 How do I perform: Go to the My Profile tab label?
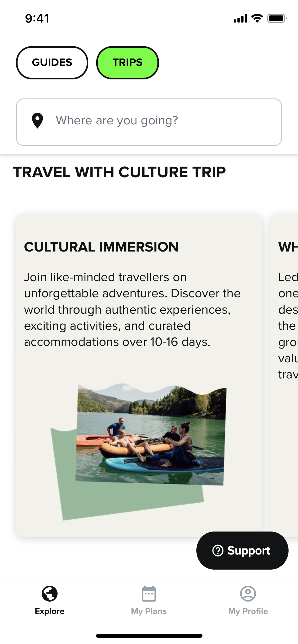click(248, 611)
